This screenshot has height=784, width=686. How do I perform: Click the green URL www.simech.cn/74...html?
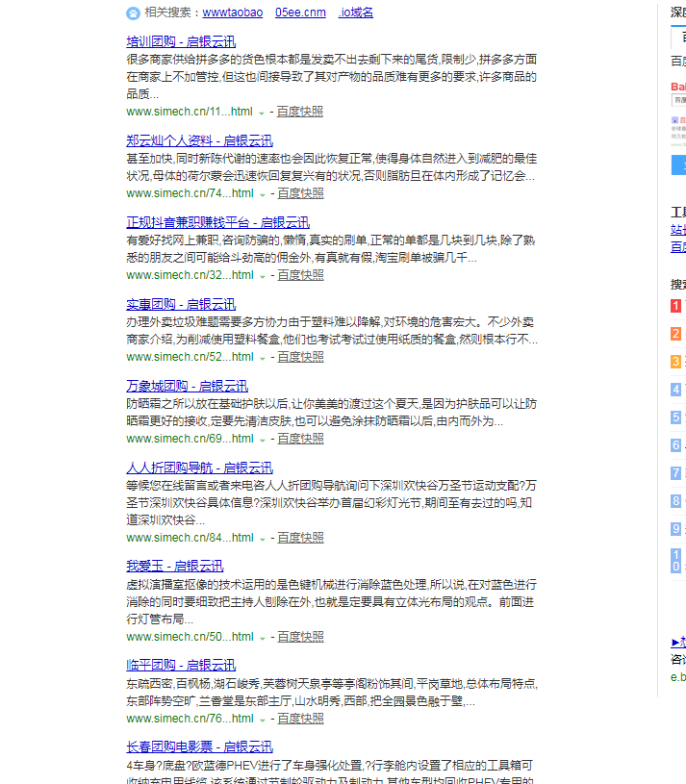(x=190, y=193)
